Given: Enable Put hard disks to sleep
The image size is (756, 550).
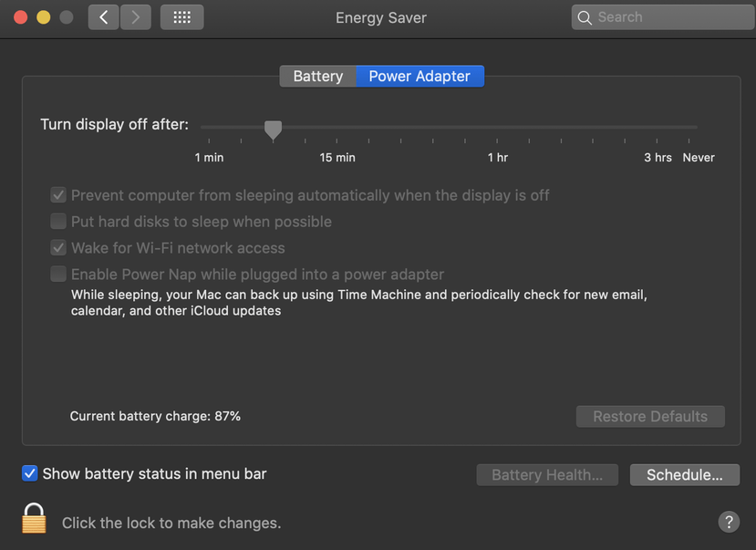Looking at the screenshot, I should 58,222.
